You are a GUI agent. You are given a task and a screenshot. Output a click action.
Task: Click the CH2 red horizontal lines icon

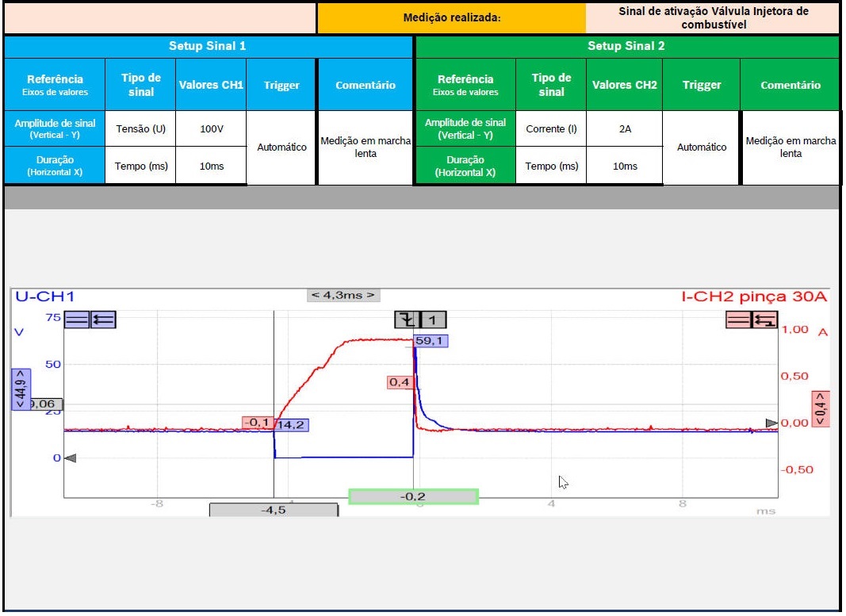coord(739,319)
